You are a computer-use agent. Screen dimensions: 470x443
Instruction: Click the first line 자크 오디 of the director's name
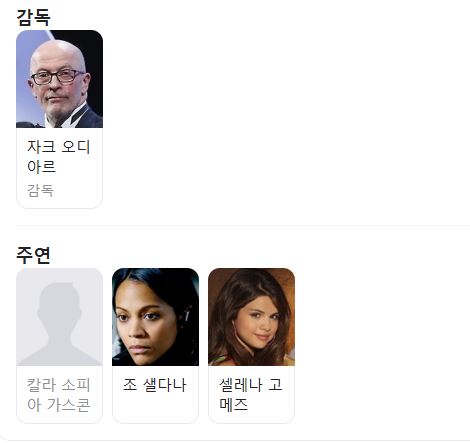(59, 147)
